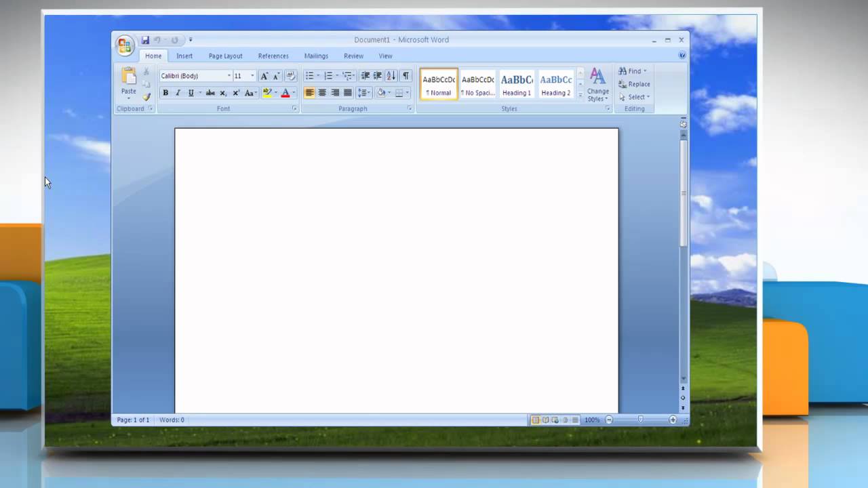The height and width of the screenshot is (488, 868).
Task: Switch to the Mailings tab
Action: pyautogui.click(x=316, y=56)
